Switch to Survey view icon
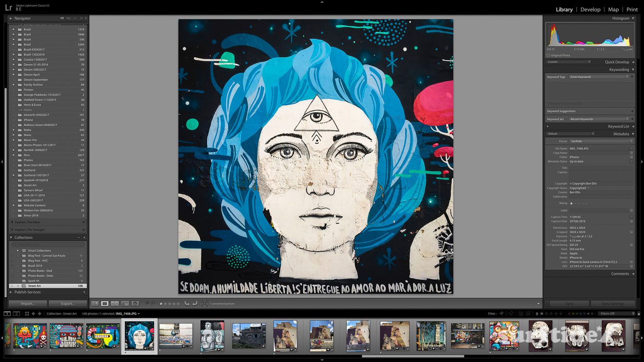This screenshot has height=362, width=644. point(125,304)
